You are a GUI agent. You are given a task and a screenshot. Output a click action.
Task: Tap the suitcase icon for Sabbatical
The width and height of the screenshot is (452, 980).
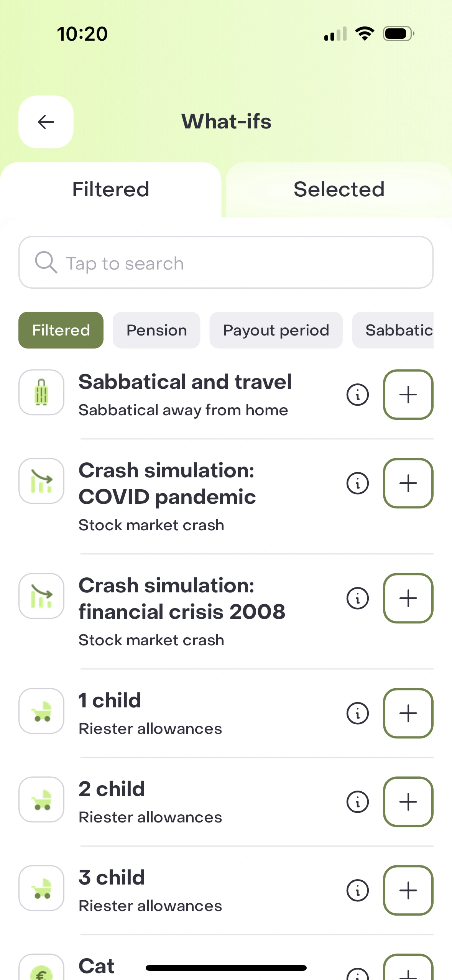click(x=41, y=392)
